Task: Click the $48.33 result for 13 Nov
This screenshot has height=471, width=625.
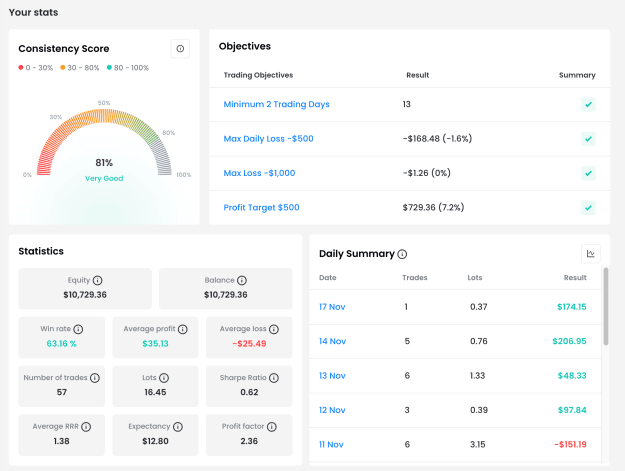Action: point(572,375)
